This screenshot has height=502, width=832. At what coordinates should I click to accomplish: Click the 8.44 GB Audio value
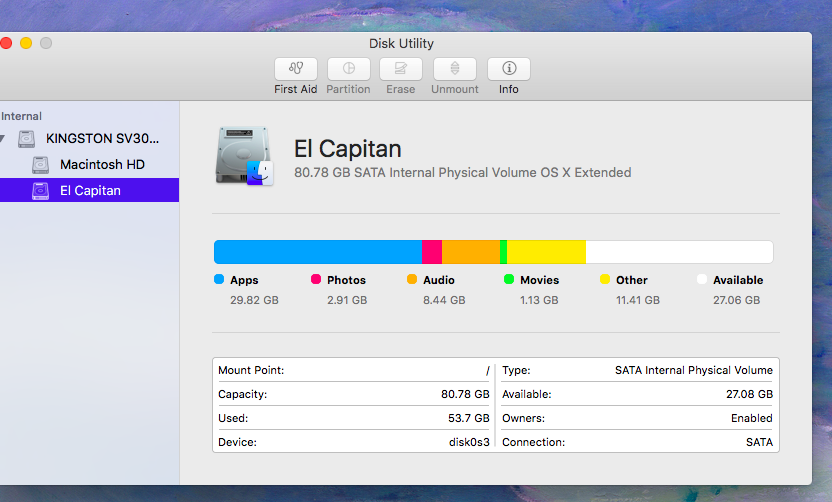pyautogui.click(x=444, y=300)
